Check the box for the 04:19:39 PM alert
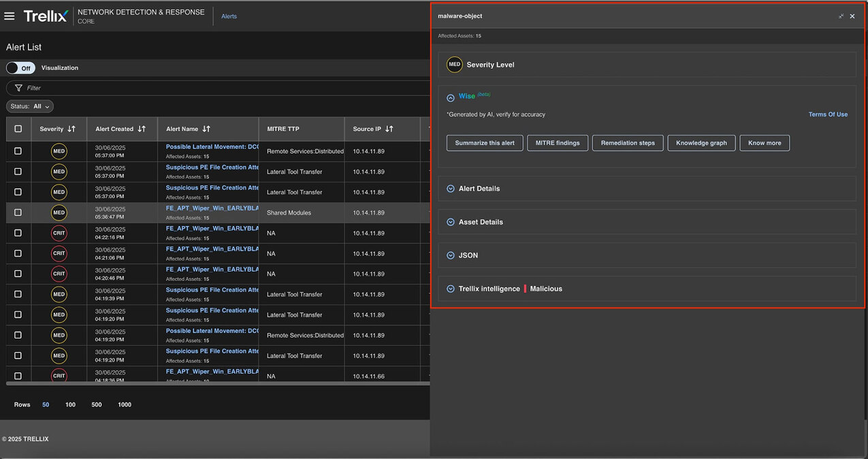 click(18, 294)
